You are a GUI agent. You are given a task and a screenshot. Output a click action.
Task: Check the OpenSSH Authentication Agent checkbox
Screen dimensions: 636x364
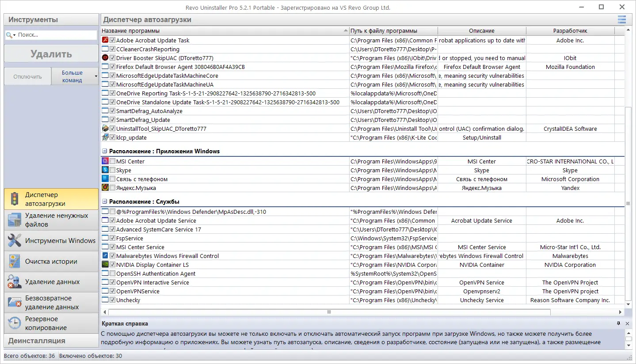point(112,273)
